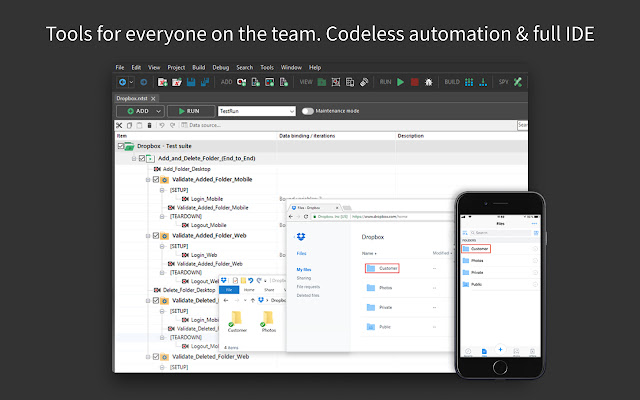Click the Customer folder in Dropbox web

tap(383, 268)
